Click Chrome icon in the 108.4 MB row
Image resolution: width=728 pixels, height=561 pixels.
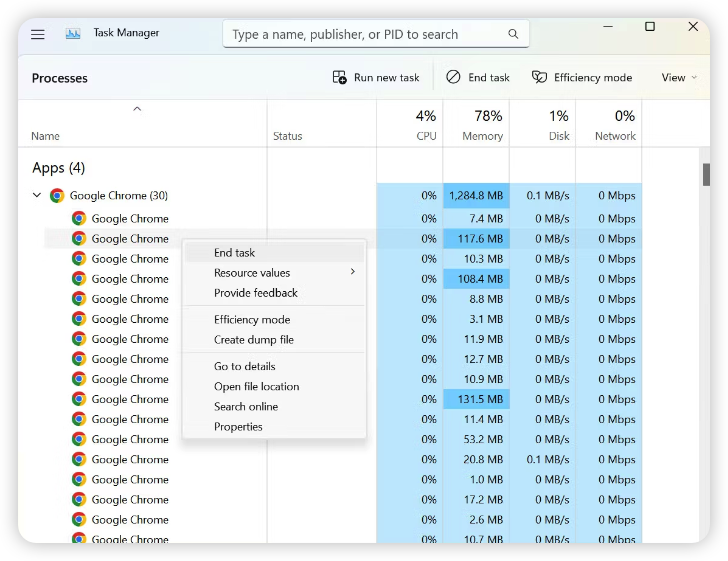(x=79, y=279)
